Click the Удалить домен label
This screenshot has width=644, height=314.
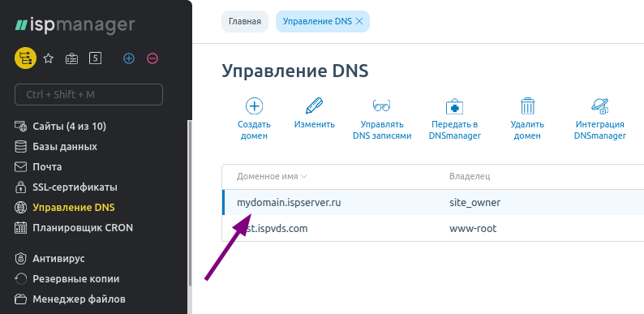[527, 130]
